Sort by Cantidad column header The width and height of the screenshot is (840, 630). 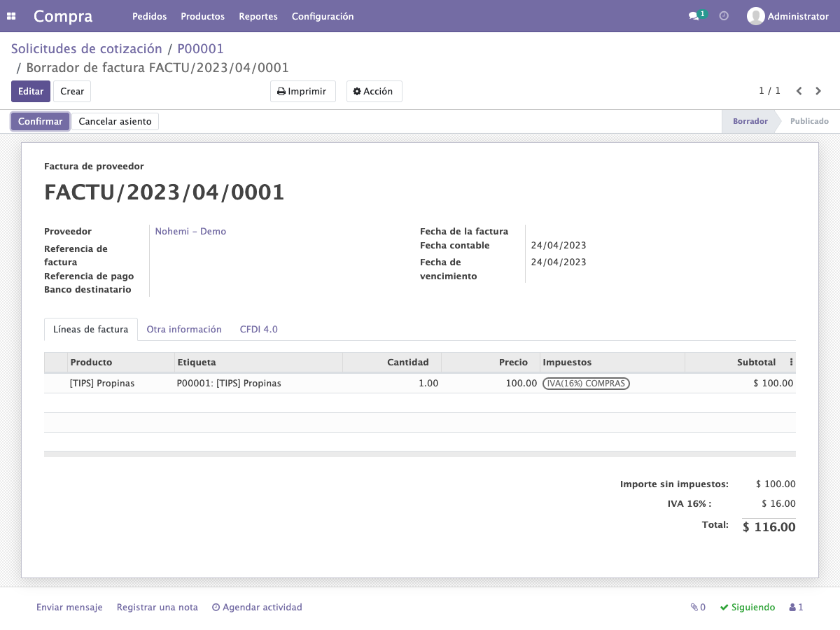pos(392,363)
